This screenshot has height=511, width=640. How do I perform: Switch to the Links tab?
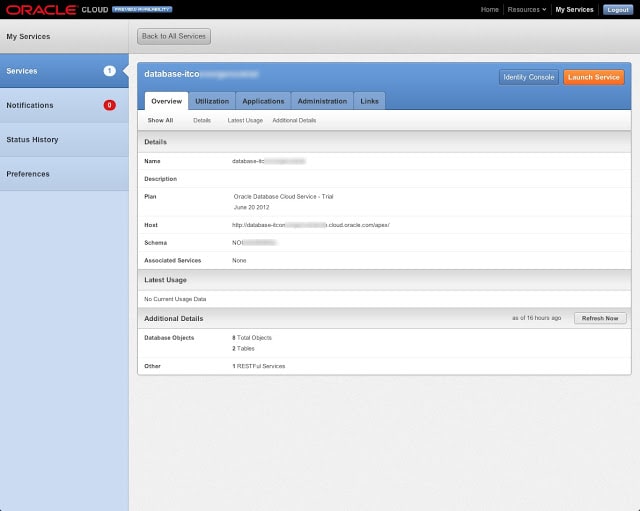[x=369, y=101]
